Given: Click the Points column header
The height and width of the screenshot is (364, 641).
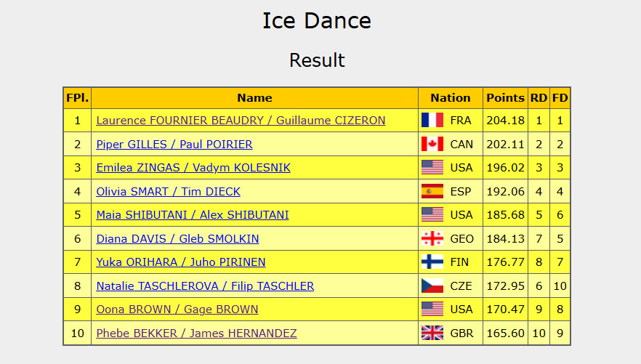Looking at the screenshot, I should (x=505, y=97).
